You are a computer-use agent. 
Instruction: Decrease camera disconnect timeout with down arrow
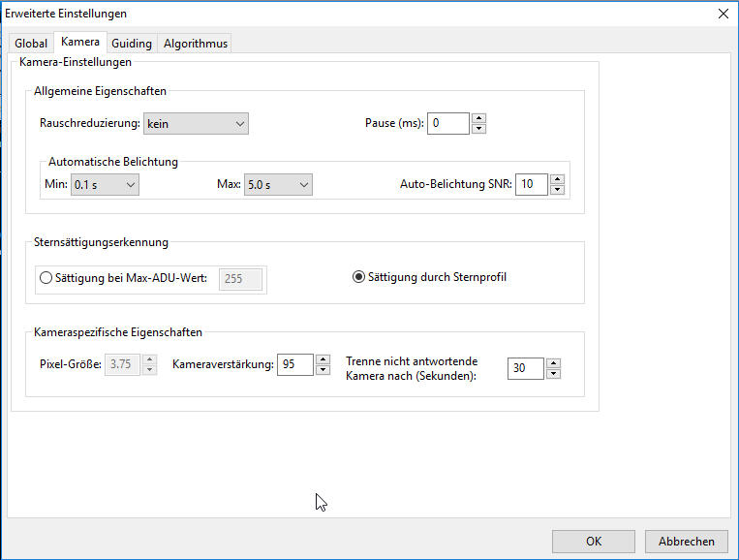553,374
